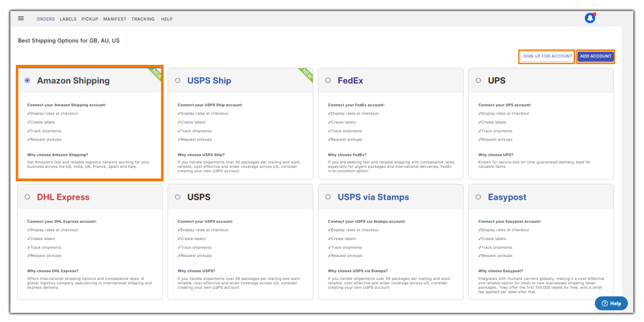This screenshot has width=644, height=322.
Task: Select the Amazon Shipping radio button
Action: pyautogui.click(x=27, y=80)
